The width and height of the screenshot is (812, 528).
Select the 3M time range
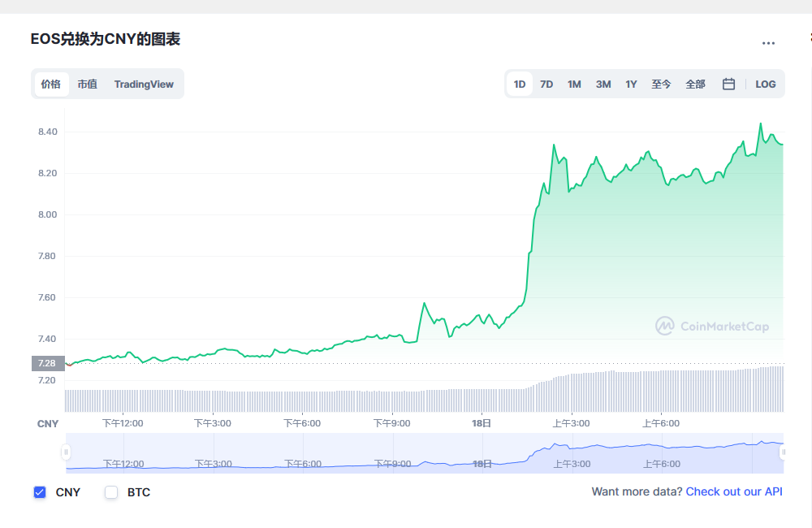pyautogui.click(x=603, y=84)
